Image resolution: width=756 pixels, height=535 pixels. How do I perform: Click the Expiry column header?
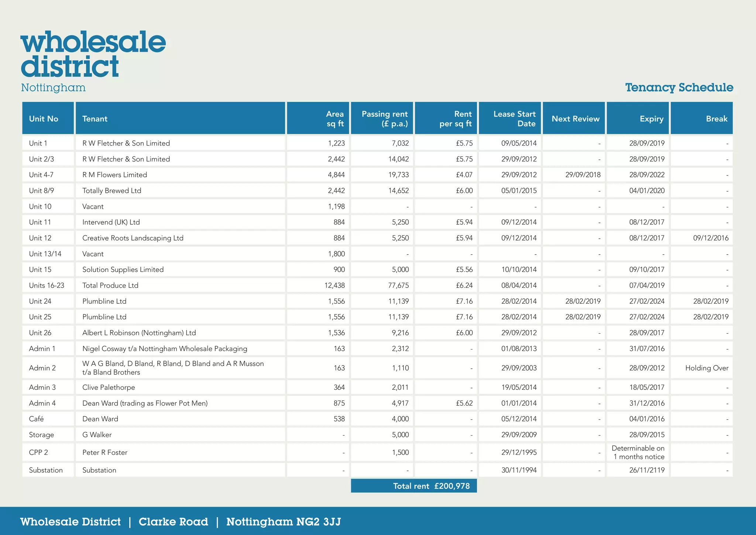651,119
